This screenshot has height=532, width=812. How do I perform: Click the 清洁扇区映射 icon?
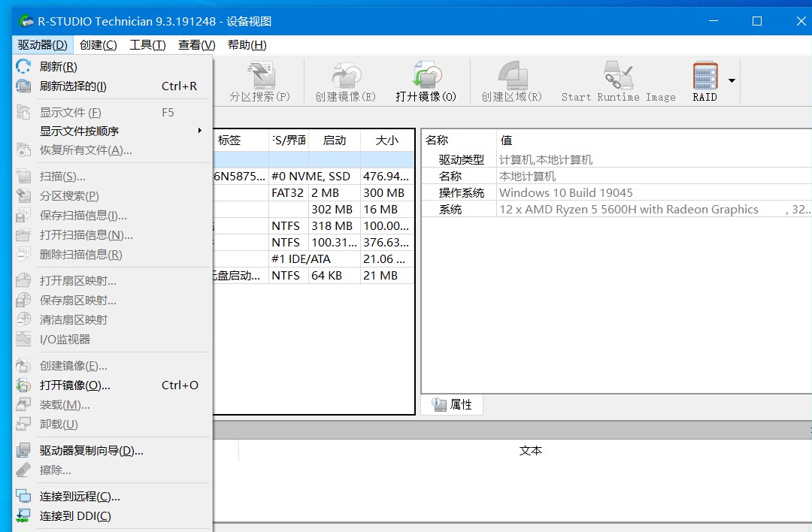(23, 319)
